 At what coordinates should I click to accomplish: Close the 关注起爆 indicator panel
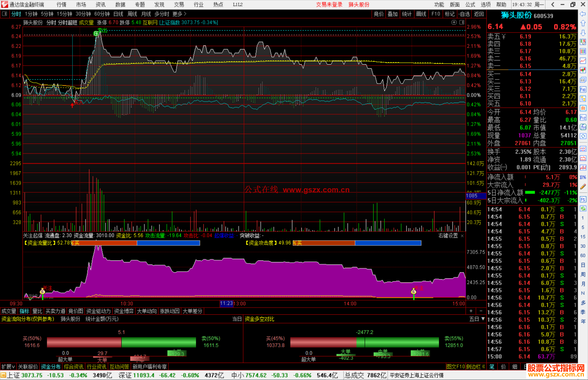click(462, 236)
